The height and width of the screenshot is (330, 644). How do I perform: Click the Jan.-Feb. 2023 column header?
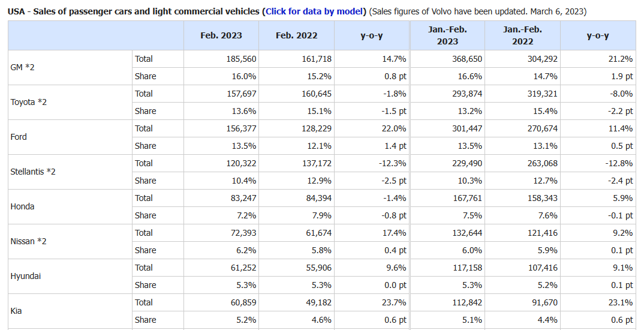click(447, 35)
